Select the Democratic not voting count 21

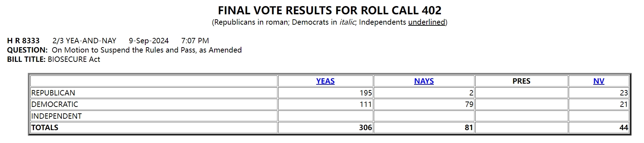coord(624,104)
